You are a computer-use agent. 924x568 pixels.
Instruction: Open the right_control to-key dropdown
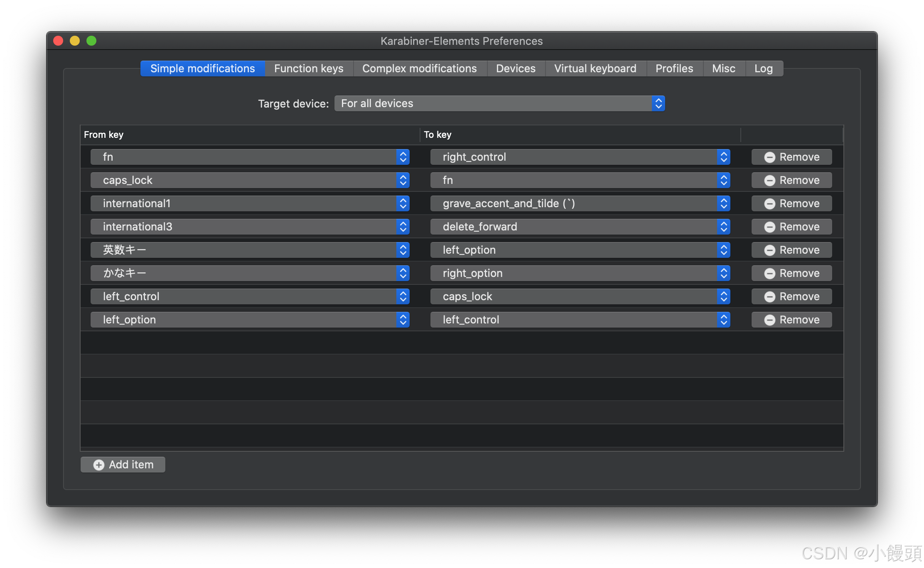pyautogui.click(x=580, y=157)
